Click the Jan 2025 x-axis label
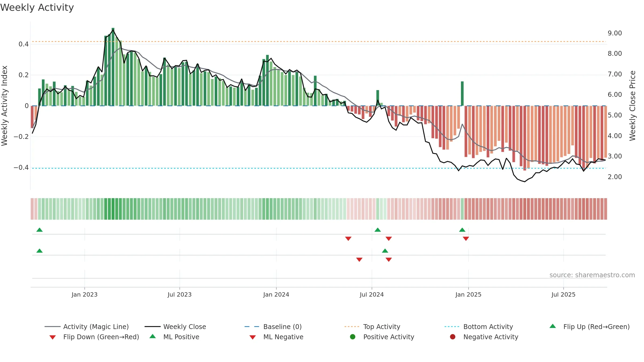Image resolution: width=644 pixels, height=362 pixels. (468, 294)
